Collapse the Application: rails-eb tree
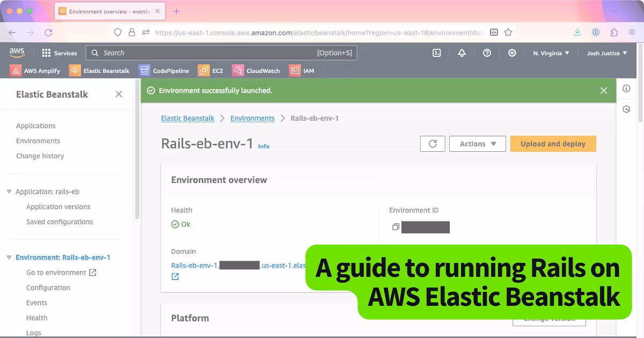Viewport: 644px width, 338px height. pos(9,192)
